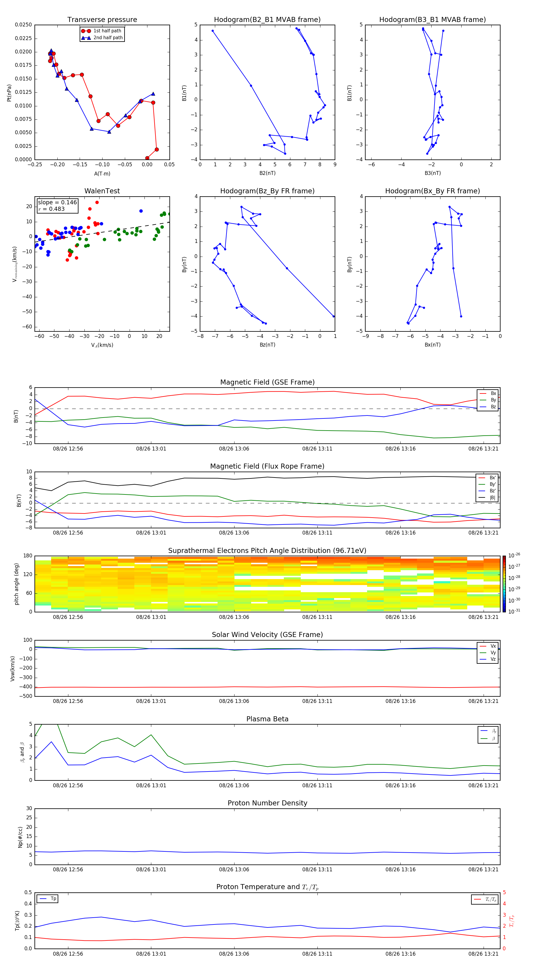The image size is (535, 980).
Task: Select the Bx entry in the GSE legend
Action: click(x=488, y=393)
